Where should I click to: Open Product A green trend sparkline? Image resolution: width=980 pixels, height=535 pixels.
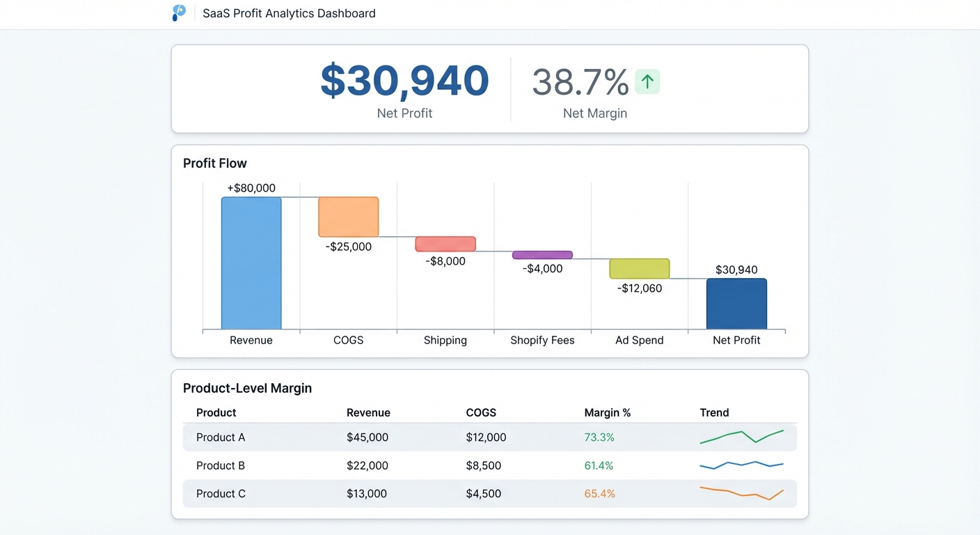pyautogui.click(x=742, y=437)
